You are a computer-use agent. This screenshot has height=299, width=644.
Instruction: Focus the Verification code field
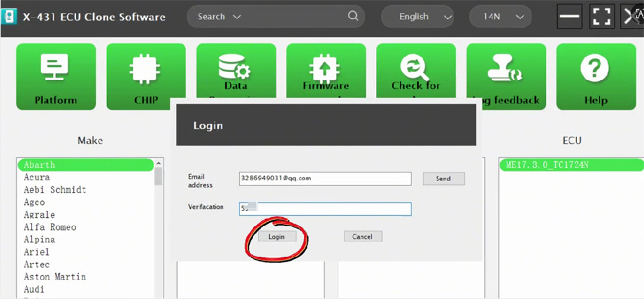pos(325,209)
